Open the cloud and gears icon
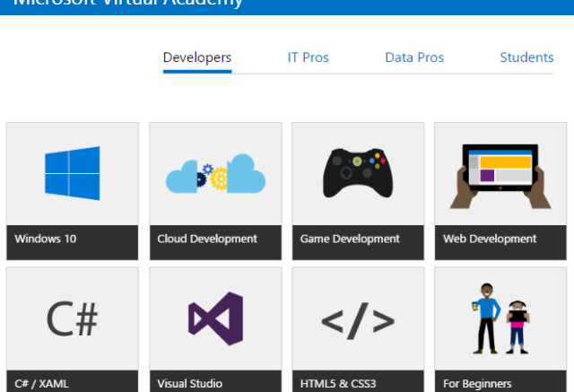The height and width of the screenshot is (392, 574). pos(215,173)
